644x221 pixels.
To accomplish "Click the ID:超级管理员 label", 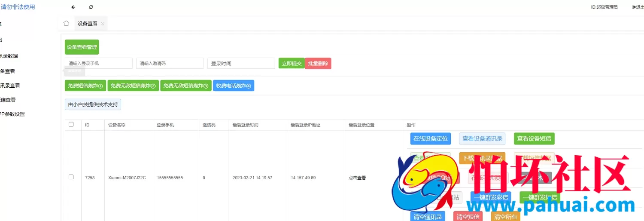I will [604, 7].
